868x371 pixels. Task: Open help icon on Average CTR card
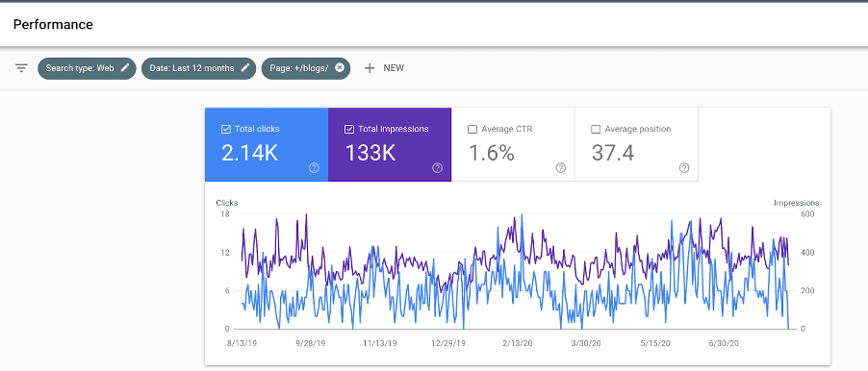coord(561,168)
